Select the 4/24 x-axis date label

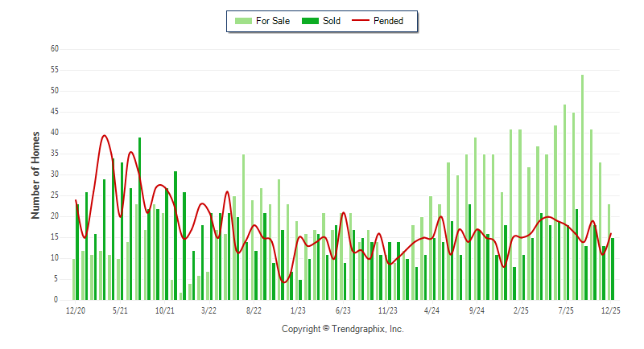(x=431, y=310)
